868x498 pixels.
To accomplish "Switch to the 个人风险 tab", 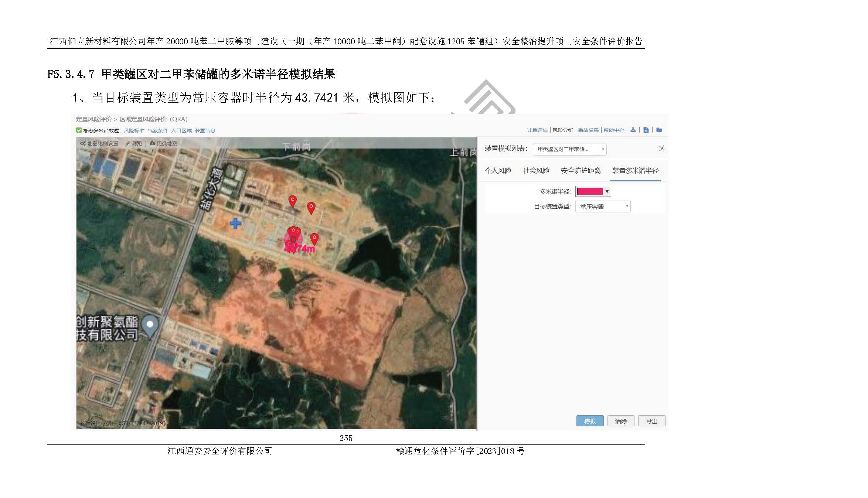I will pos(498,171).
